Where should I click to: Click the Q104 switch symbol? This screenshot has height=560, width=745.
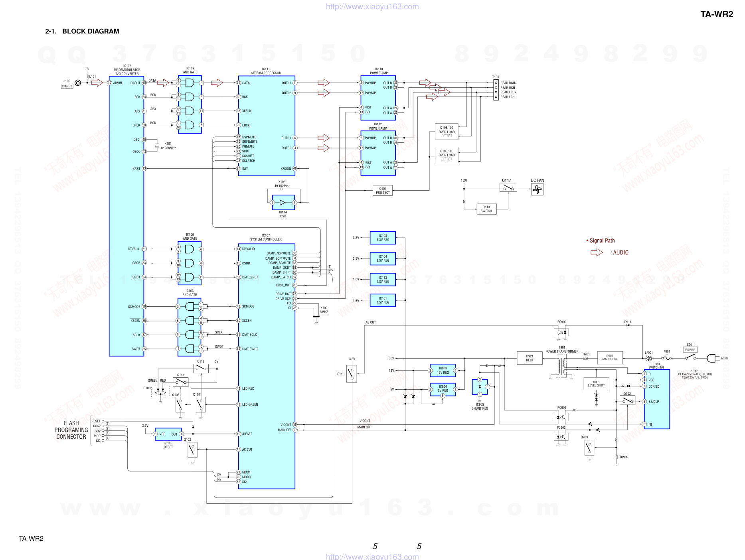201,405
